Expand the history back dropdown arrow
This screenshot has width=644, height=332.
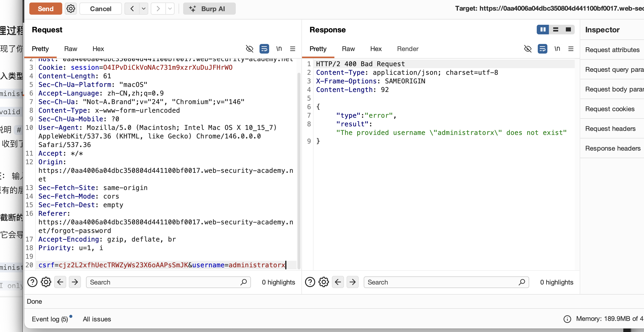coord(144,9)
